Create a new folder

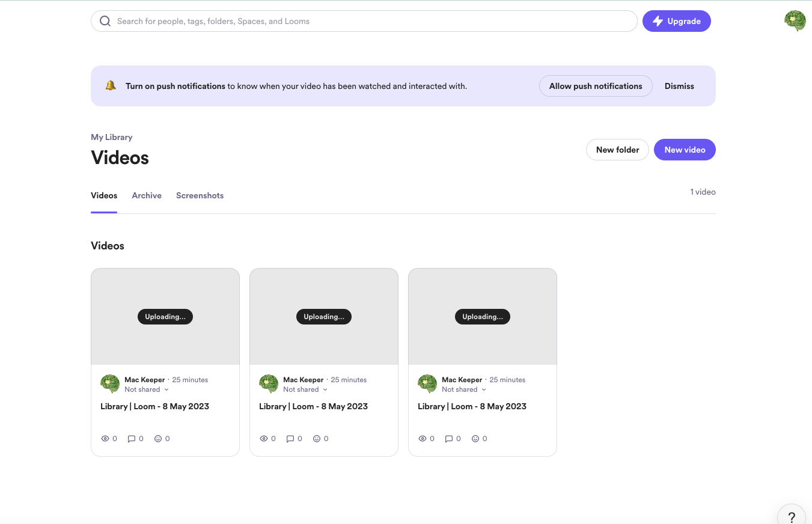[617, 150]
